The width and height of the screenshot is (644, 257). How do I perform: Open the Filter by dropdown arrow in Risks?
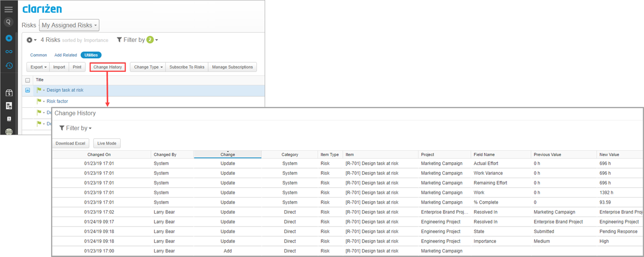coord(156,40)
